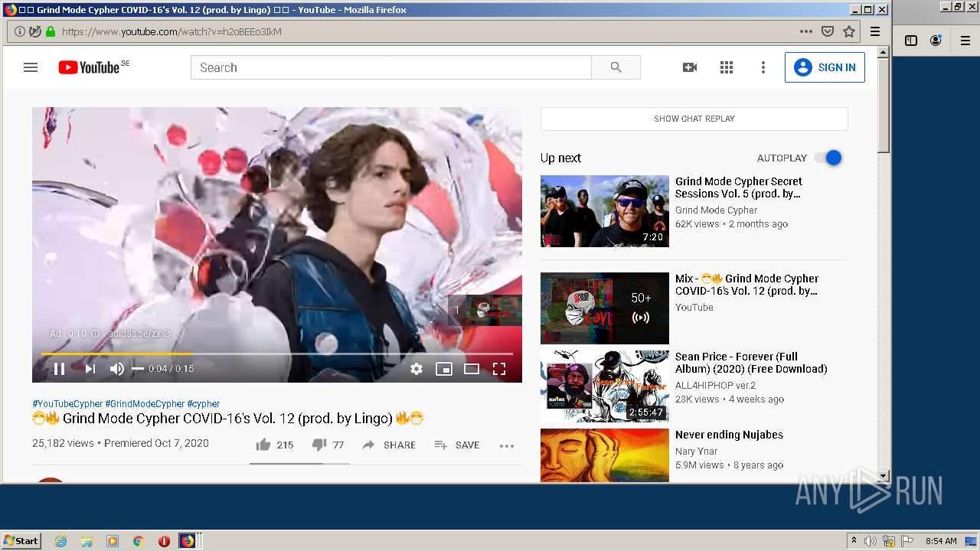Open the Never ending Nujabes title
Screen dimensions: 980x551
pyautogui.click(x=729, y=435)
